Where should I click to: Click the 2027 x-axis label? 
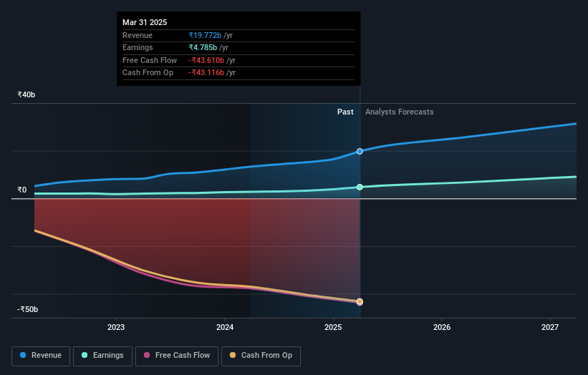coord(550,328)
